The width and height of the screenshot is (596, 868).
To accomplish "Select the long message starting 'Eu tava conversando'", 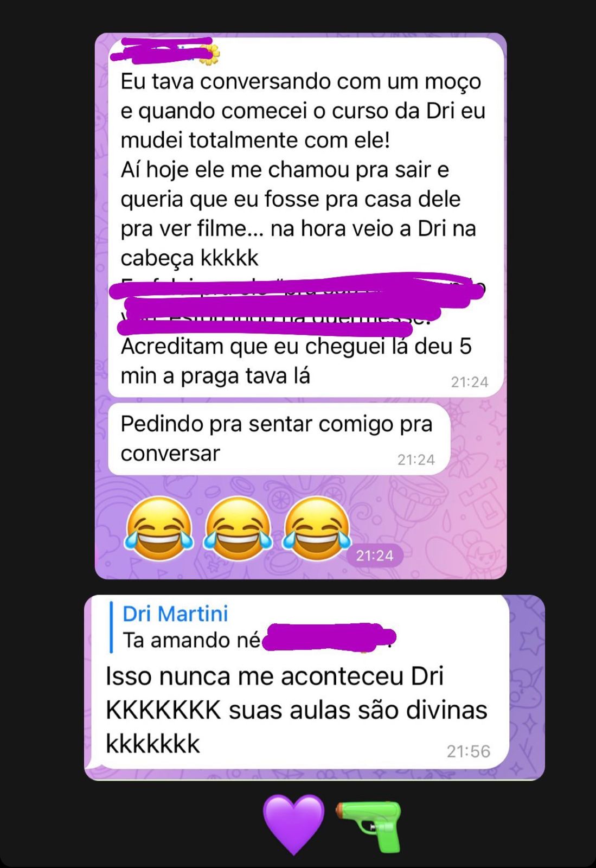I will (x=306, y=218).
